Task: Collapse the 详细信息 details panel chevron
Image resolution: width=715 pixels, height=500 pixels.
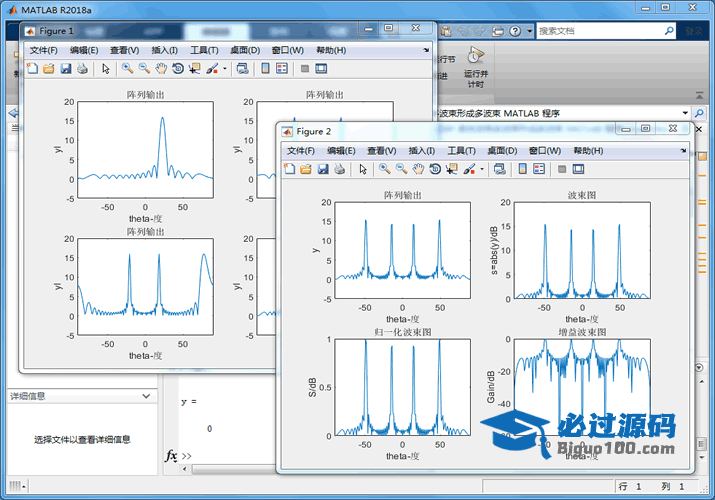Action: click(x=146, y=396)
